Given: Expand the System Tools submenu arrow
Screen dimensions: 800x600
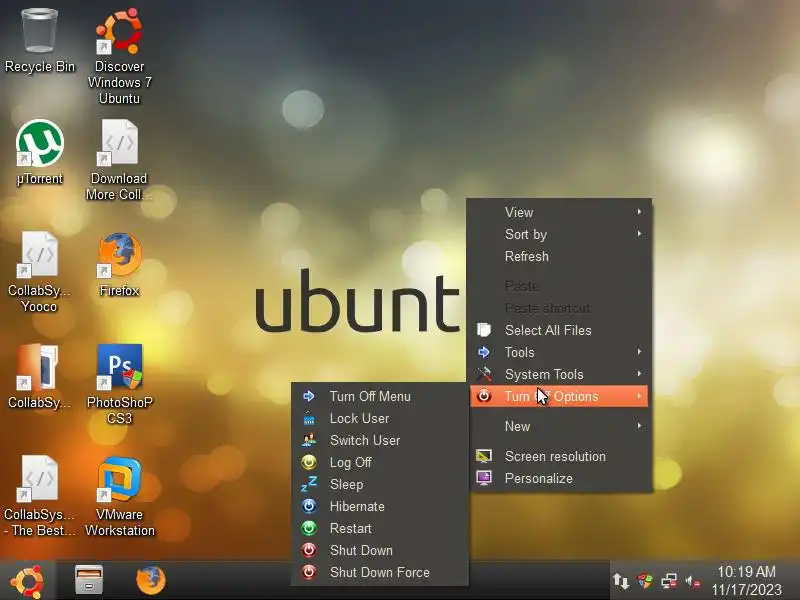Looking at the screenshot, I should pos(639,374).
